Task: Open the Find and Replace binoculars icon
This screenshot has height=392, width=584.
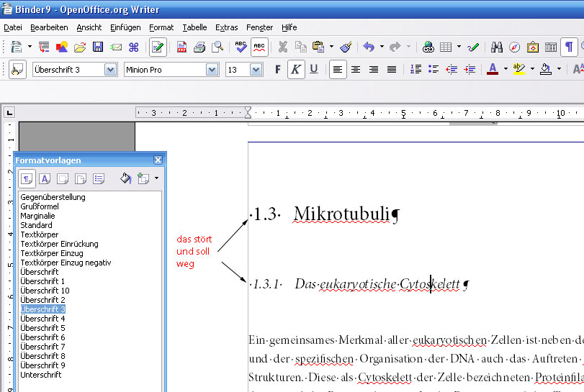Action: point(497,47)
